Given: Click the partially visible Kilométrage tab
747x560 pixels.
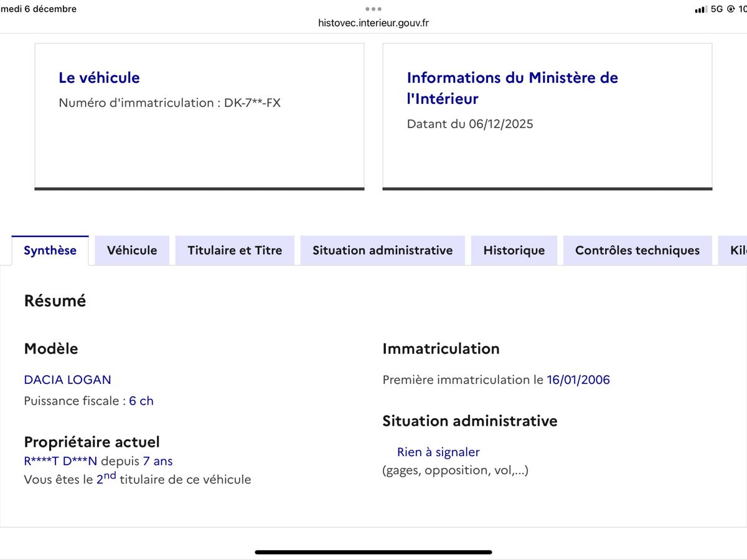Looking at the screenshot, I should (735, 250).
